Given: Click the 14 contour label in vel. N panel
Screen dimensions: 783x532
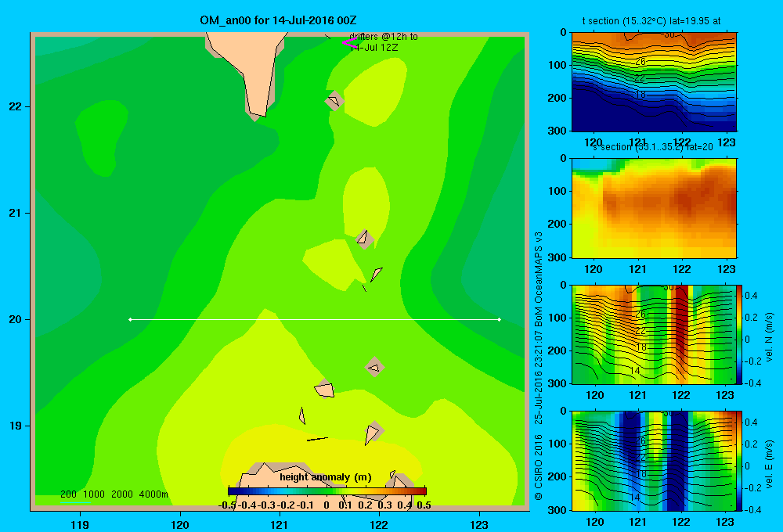Looking at the screenshot, I should point(635,371).
